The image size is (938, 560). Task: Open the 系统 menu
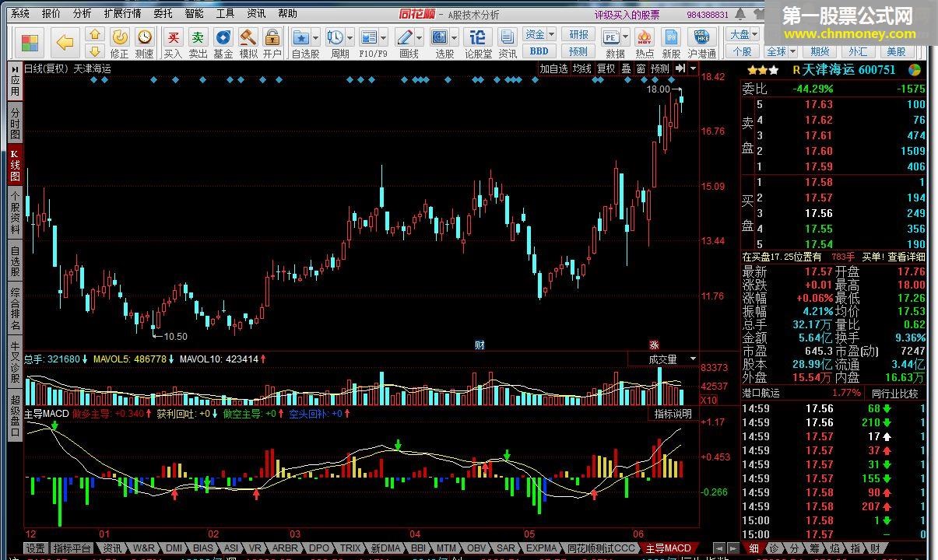pyautogui.click(x=20, y=13)
